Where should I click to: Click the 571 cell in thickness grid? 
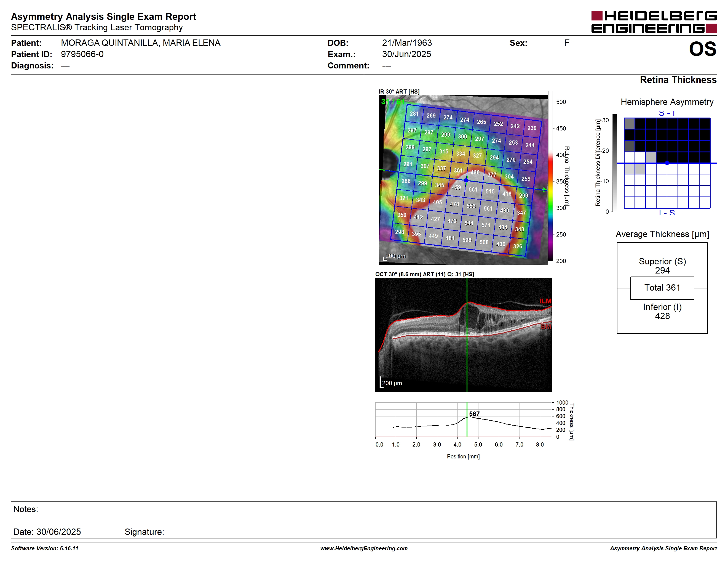click(x=486, y=225)
